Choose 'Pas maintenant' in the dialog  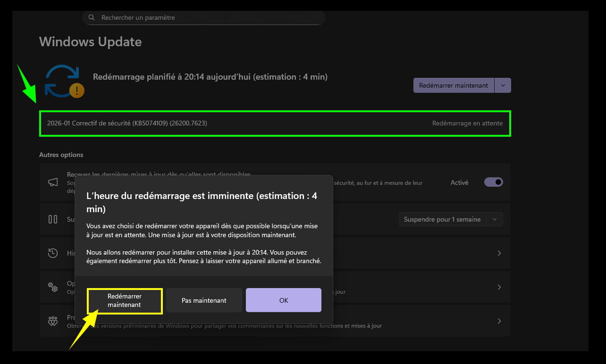point(204,300)
